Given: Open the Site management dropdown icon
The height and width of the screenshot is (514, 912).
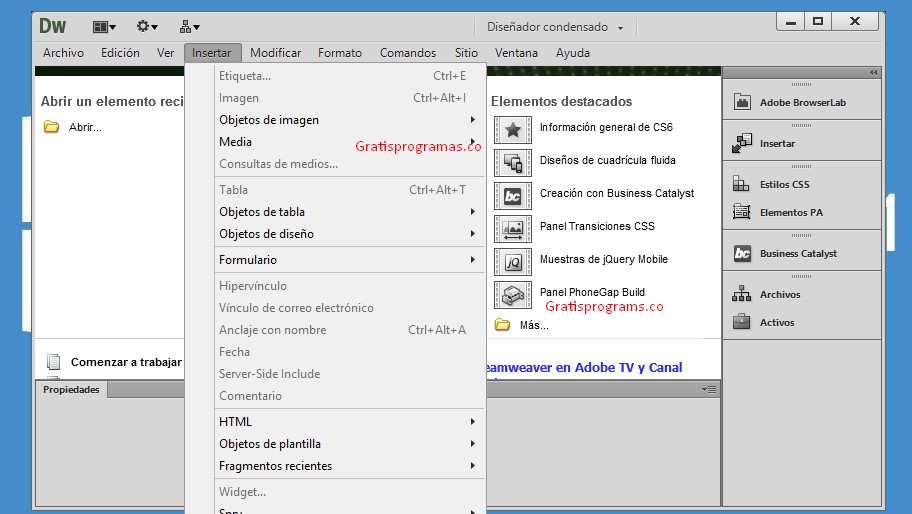Looking at the screenshot, I should [190, 27].
